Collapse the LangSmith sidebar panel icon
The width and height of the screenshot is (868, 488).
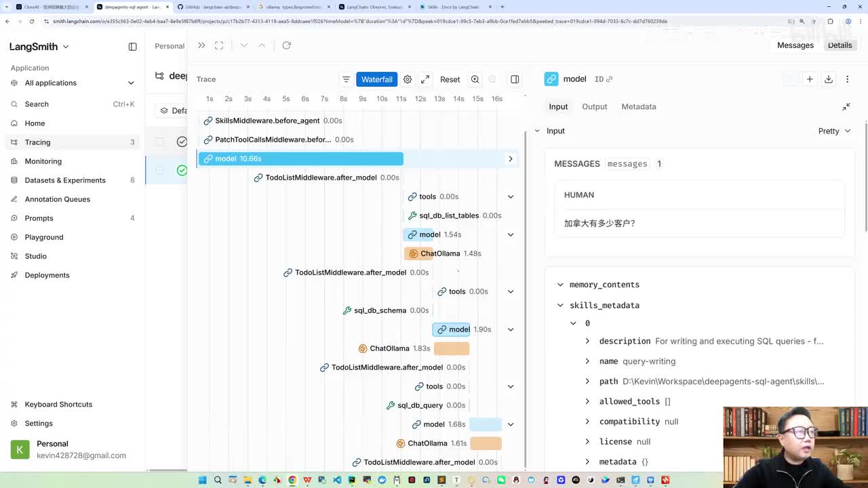[132, 47]
